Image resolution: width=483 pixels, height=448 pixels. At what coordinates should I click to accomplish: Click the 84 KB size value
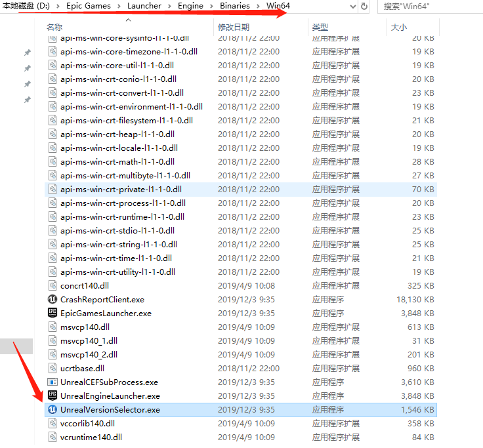[423, 438]
